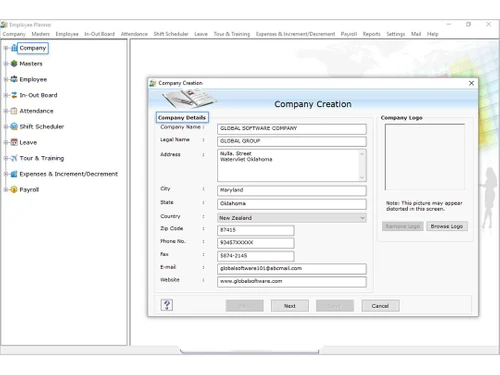Select Shift Scheduler in the sidebar tree
This screenshot has height=375, width=500.
(x=42, y=126)
